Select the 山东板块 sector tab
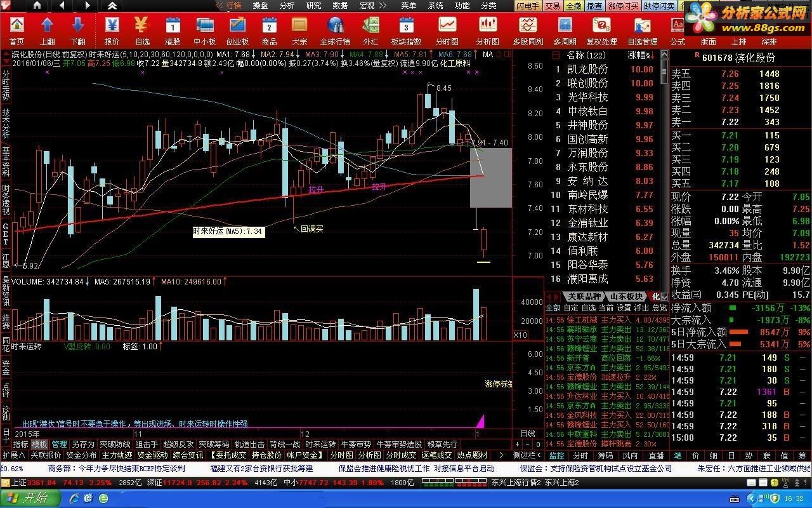The image size is (812, 508). [626, 297]
